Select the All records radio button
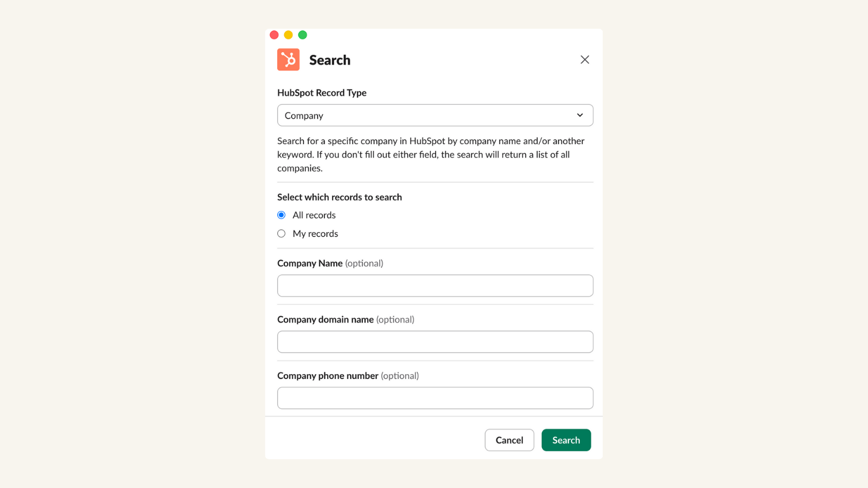 tap(281, 215)
